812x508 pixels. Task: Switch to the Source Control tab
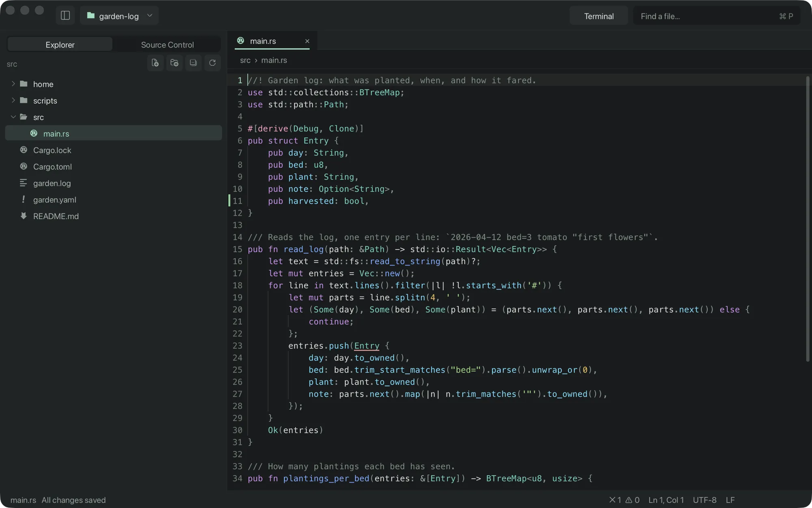click(x=167, y=45)
